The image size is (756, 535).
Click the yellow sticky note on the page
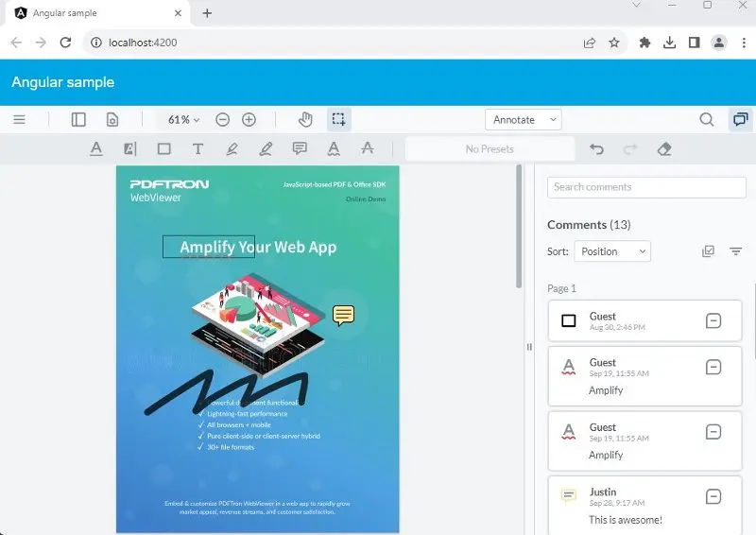[343, 315]
